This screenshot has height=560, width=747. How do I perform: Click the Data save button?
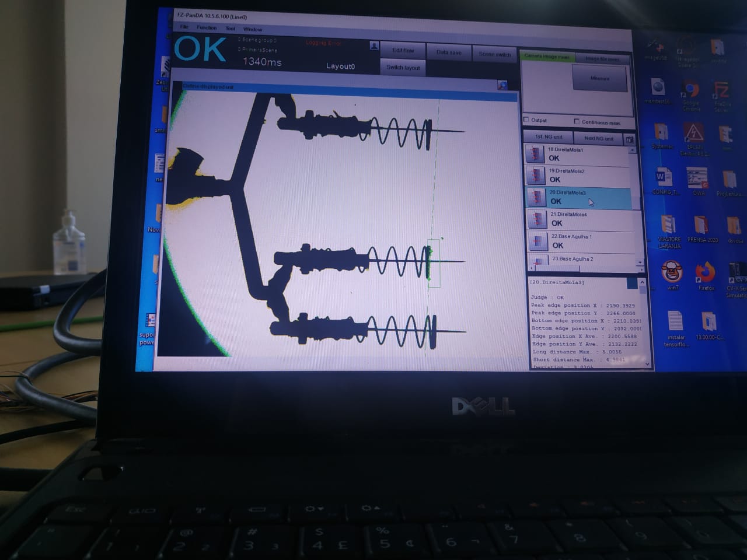coord(449,52)
